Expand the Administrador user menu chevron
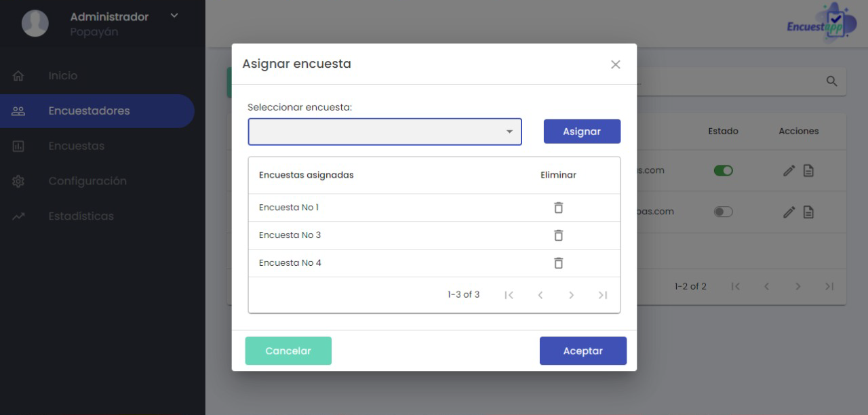This screenshot has width=868, height=415. click(x=174, y=16)
